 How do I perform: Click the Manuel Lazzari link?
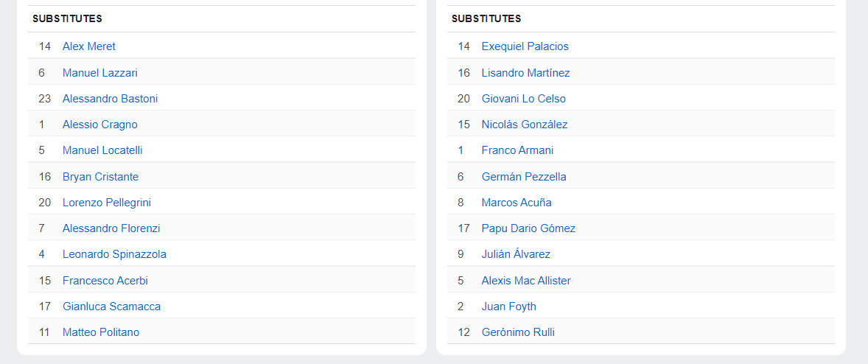click(x=99, y=73)
